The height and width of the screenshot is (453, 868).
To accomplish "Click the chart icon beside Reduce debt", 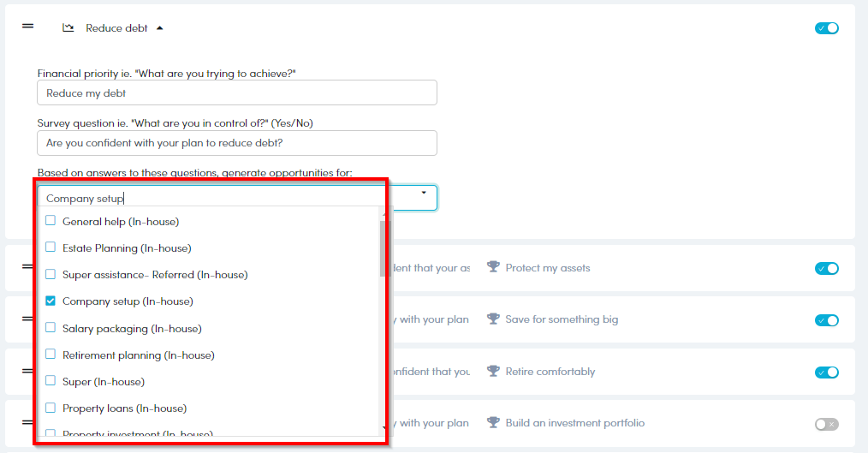I will click(x=68, y=28).
